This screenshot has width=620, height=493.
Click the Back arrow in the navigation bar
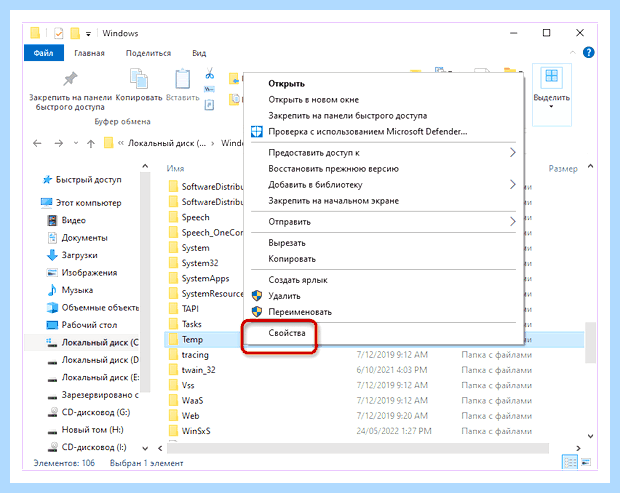pyautogui.click(x=37, y=143)
